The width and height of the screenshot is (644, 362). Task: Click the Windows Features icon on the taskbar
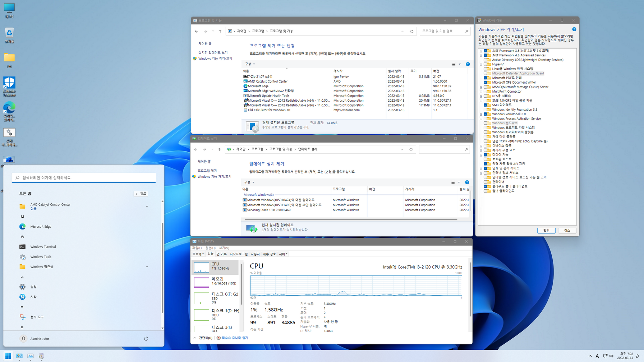tap(41, 356)
